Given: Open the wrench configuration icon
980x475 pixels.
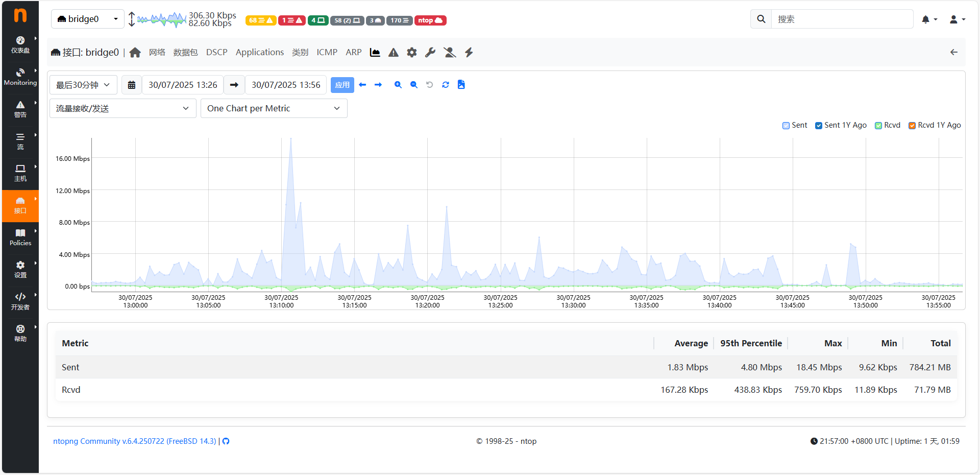Looking at the screenshot, I should pos(430,53).
